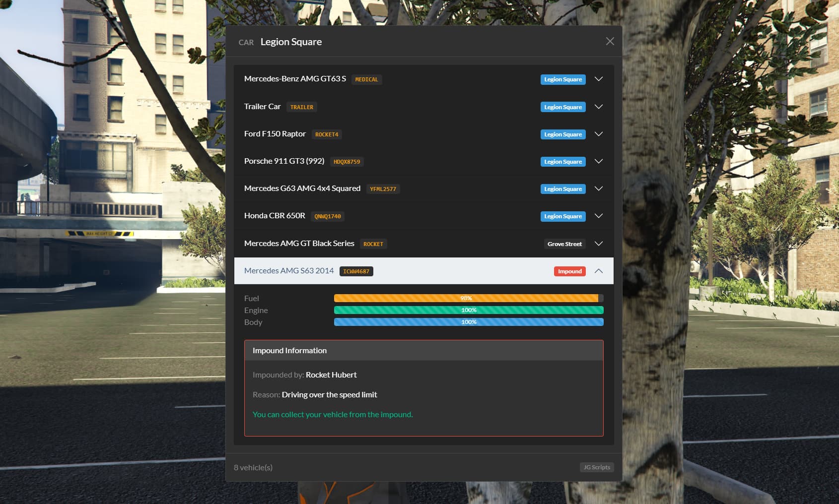Click the collect vehicle from impound link
The height and width of the screenshot is (504, 839).
point(333,414)
